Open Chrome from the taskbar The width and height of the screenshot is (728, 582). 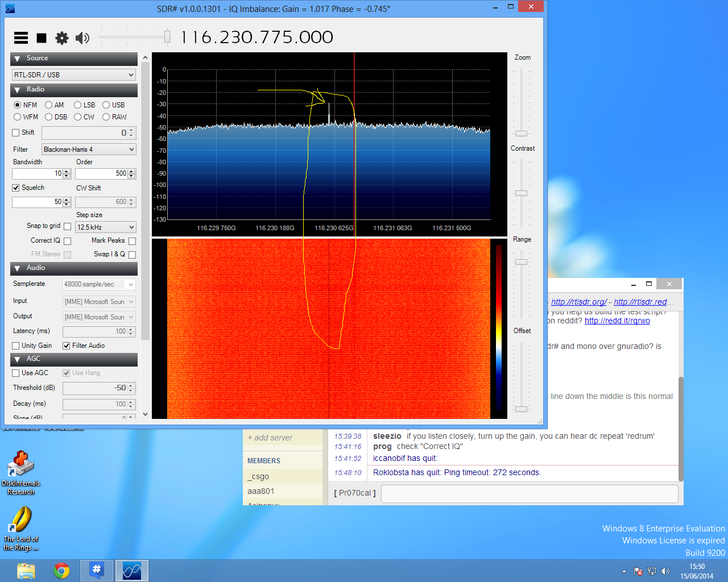coord(61,570)
